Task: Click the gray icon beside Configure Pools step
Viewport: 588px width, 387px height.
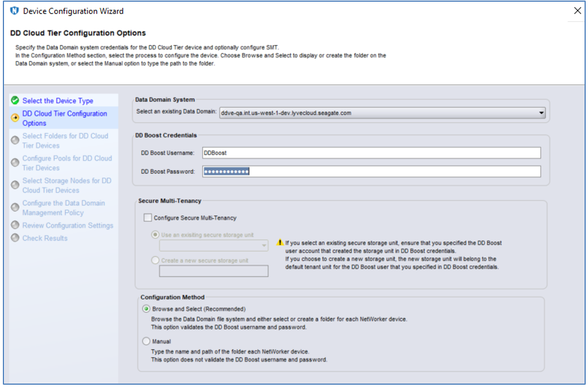Action: pyautogui.click(x=15, y=163)
